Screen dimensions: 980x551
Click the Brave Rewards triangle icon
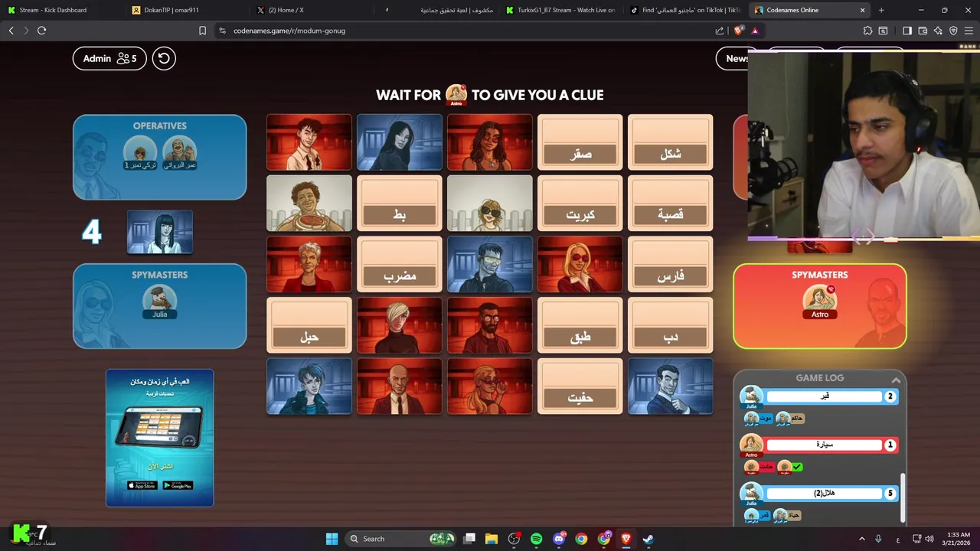755,31
